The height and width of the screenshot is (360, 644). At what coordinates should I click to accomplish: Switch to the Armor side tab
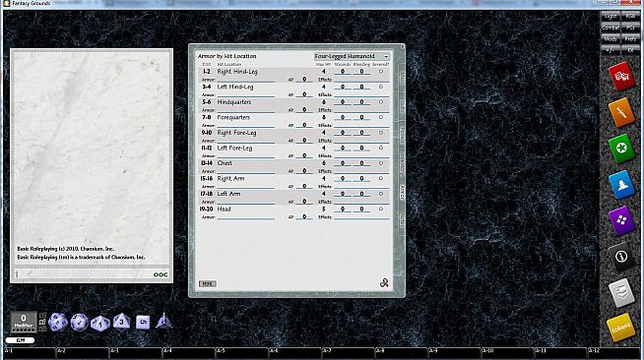tap(402, 193)
